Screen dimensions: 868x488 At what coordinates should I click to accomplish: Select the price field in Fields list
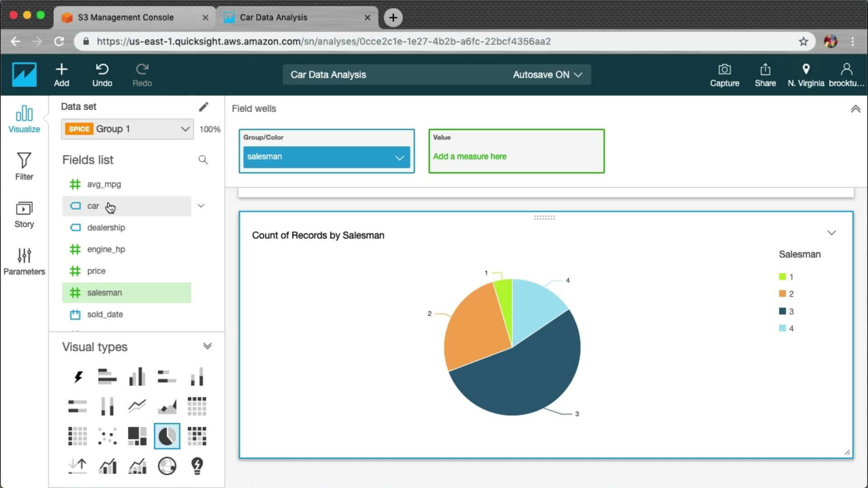(96, 271)
